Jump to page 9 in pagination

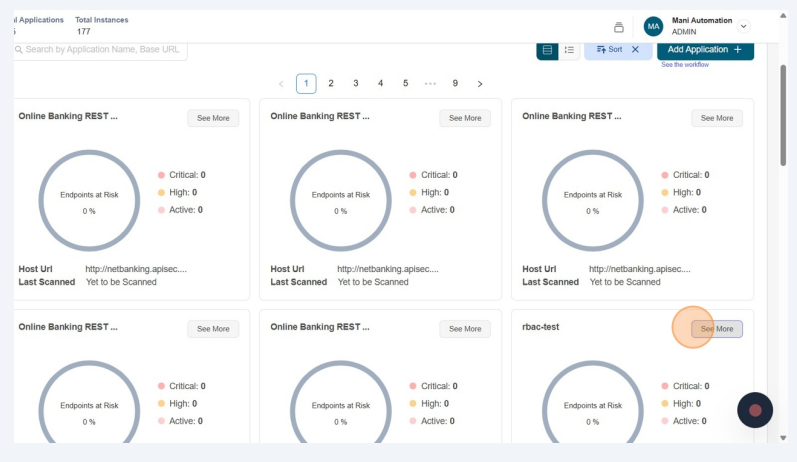point(455,84)
